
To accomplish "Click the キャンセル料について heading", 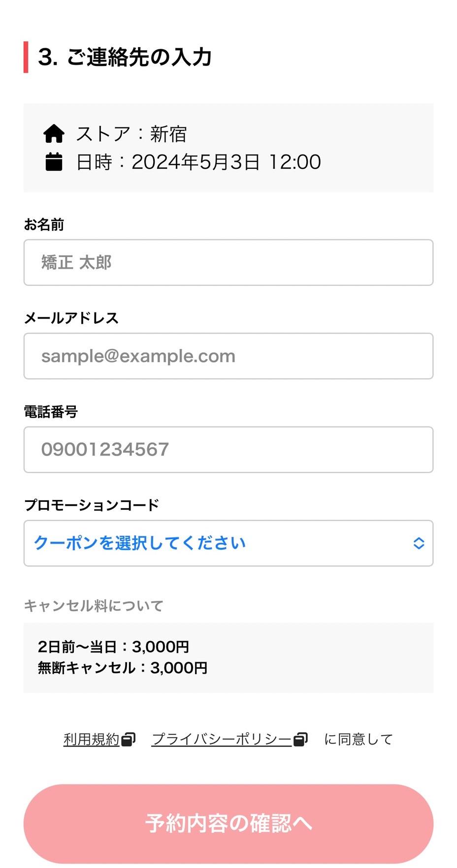I will (93, 605).
